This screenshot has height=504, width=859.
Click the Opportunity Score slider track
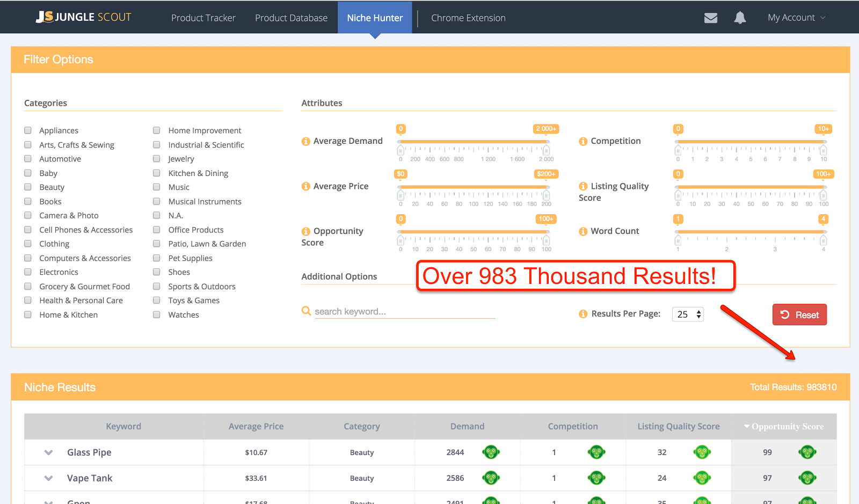click(473, 232)
